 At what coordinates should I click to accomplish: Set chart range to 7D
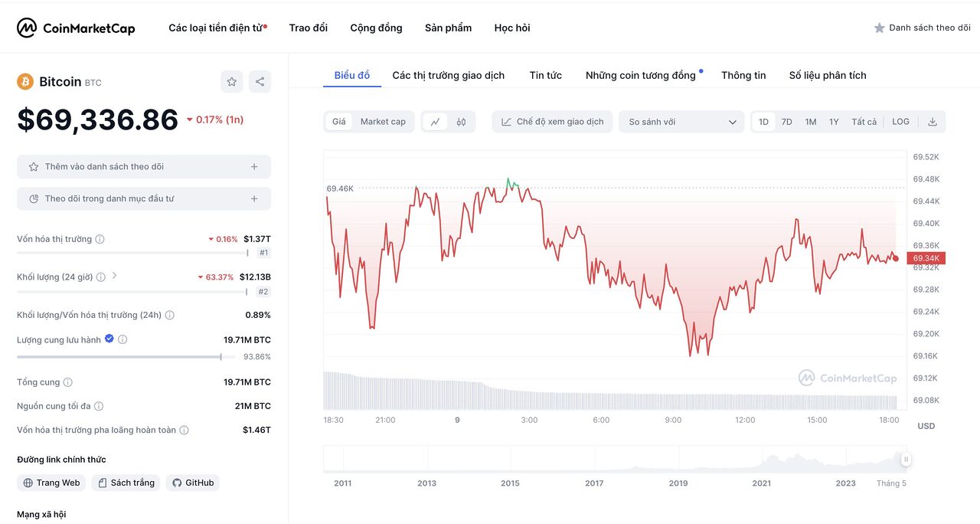point(786,122)
